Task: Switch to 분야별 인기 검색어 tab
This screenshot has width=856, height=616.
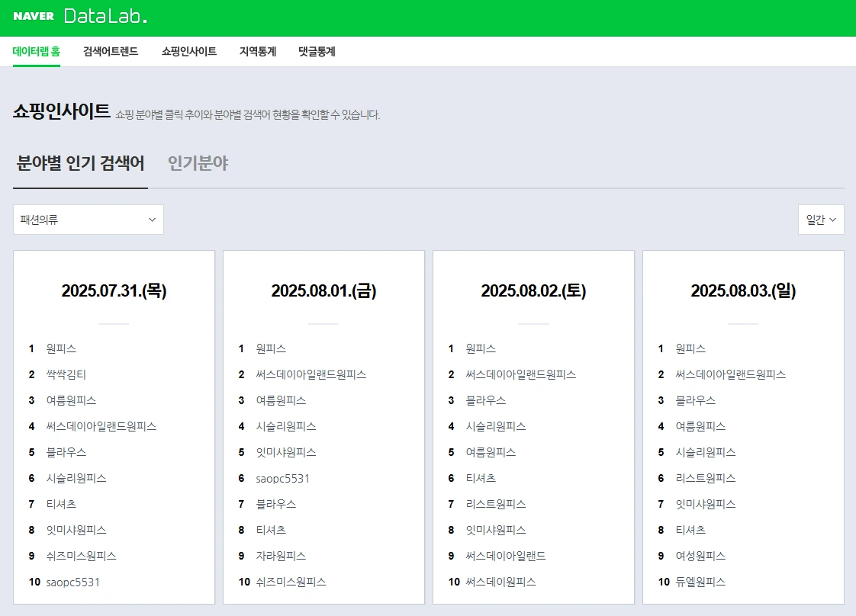Action: coord(80,163)
